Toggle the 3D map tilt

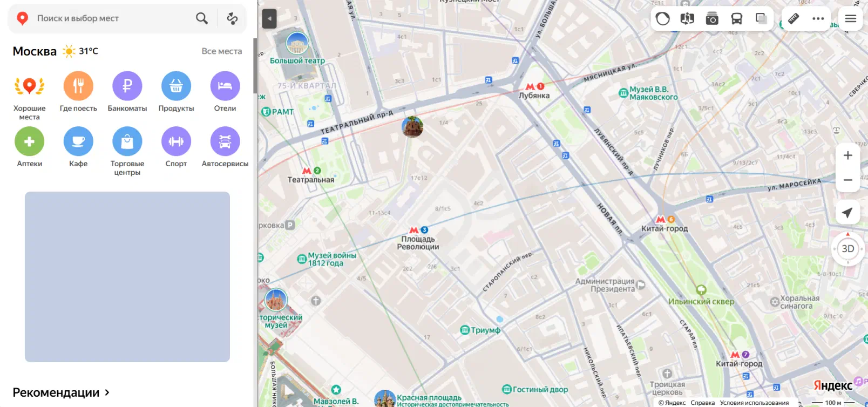coord(848,249)
